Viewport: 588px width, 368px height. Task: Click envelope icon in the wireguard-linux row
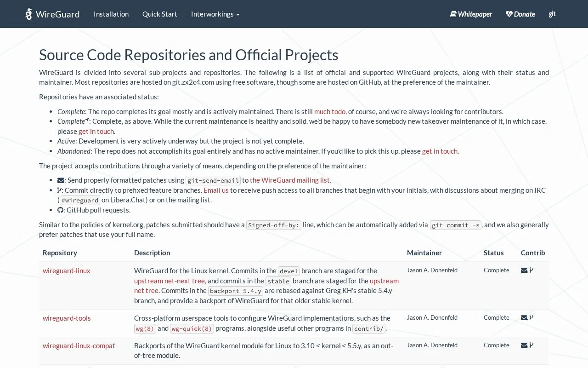[x=524, y=270]
